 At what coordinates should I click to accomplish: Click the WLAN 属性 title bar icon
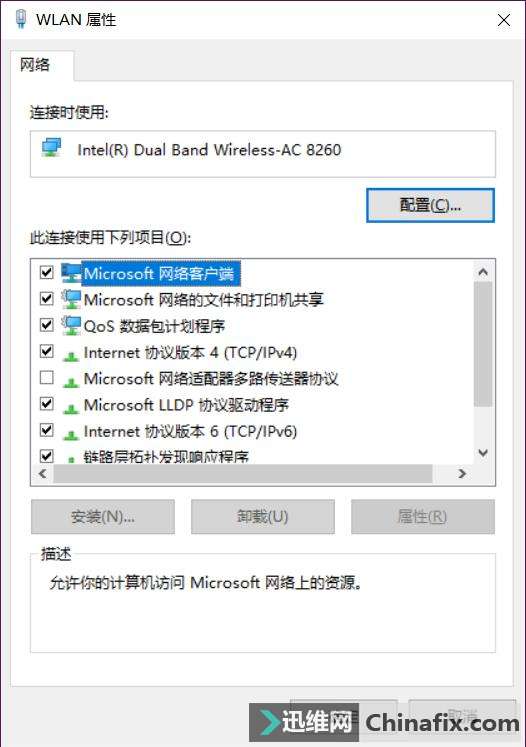point(20,20)
